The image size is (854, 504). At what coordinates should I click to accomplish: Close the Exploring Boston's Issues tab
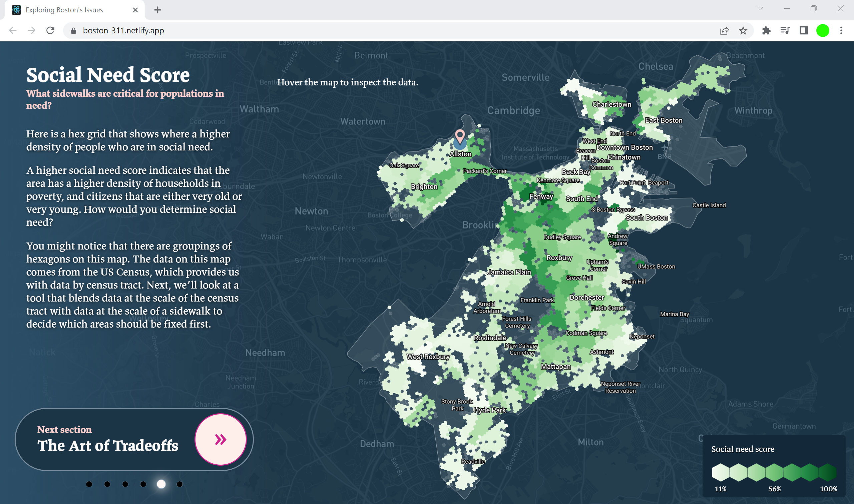pyautogui.click(x=135, y=10)
